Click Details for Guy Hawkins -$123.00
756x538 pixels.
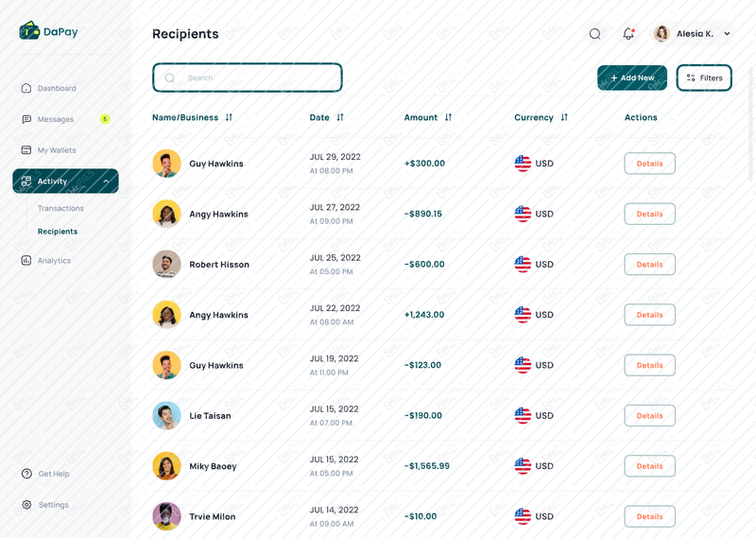(649, 365)
